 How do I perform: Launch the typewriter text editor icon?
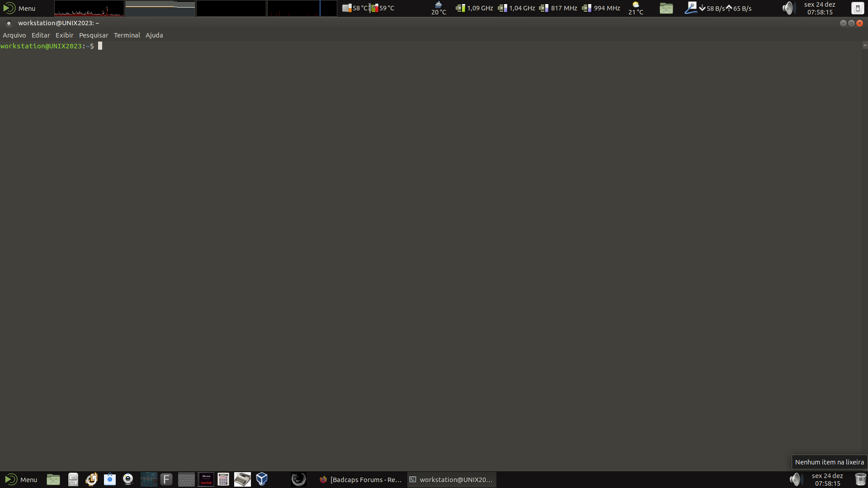[242, 479]
